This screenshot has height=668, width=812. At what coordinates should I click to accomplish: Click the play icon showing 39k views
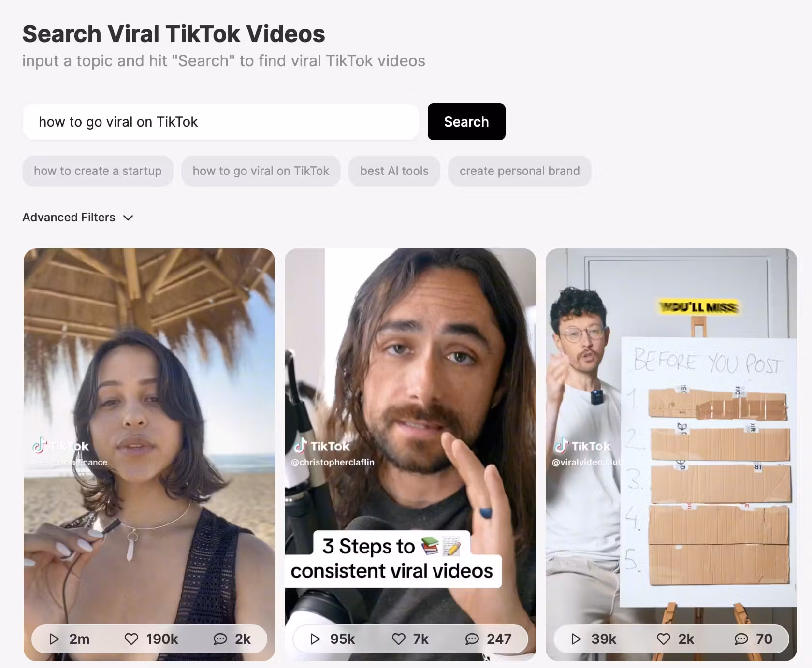576,639
